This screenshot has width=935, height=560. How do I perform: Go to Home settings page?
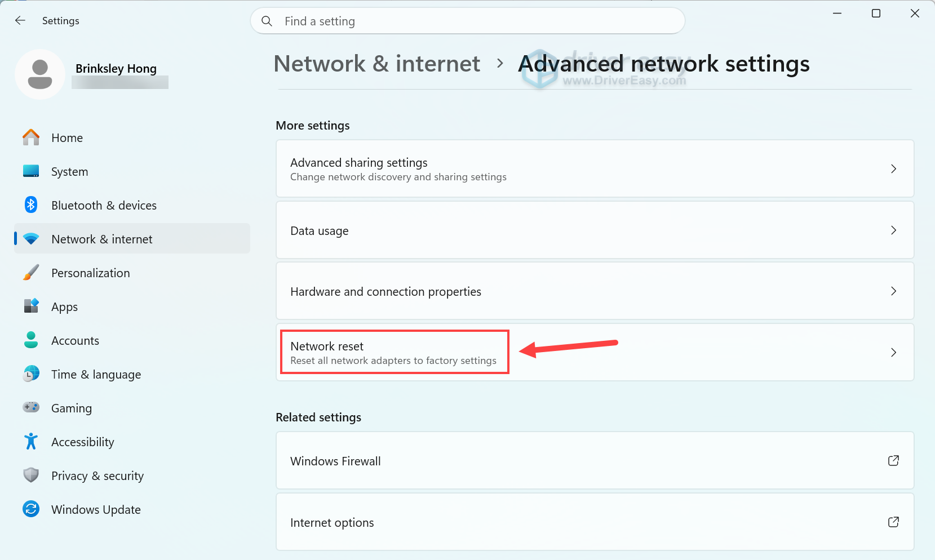(x=132, y=137)
